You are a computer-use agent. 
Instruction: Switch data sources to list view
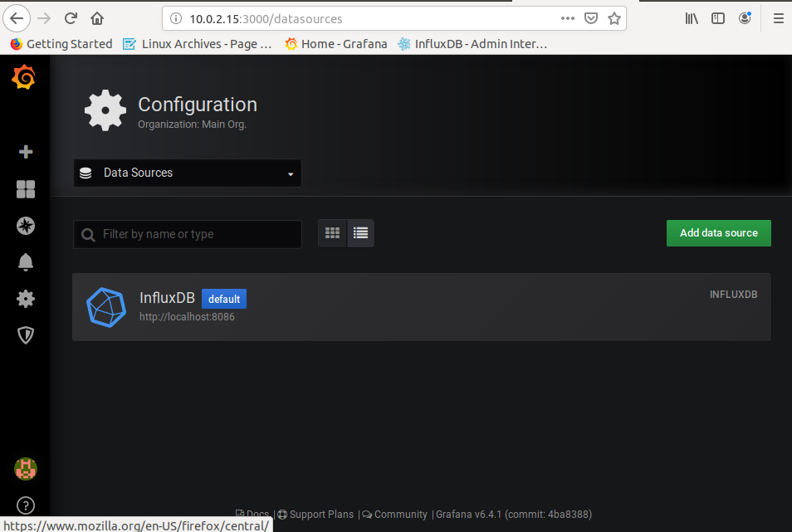pyautogui.click(x=360, y=233)
